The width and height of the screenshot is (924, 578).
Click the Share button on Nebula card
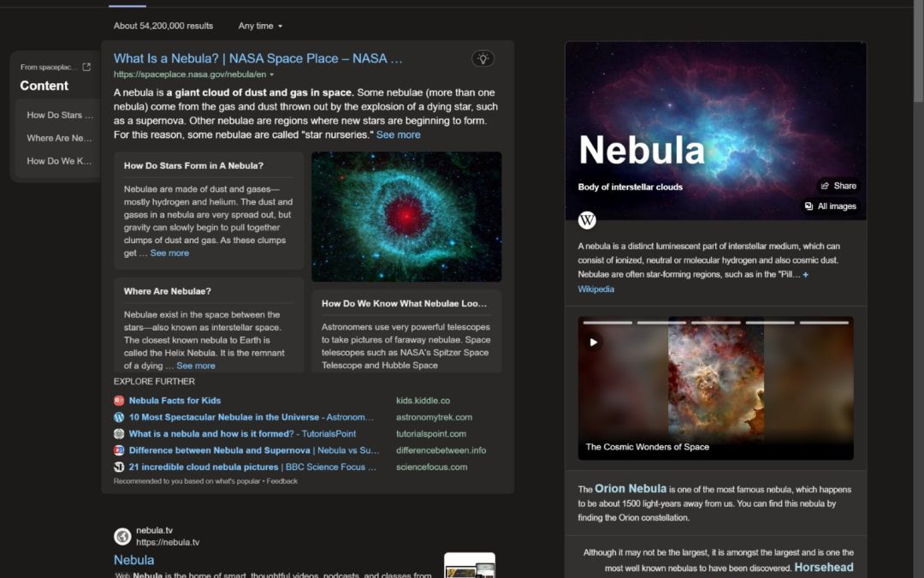point(838,186)
